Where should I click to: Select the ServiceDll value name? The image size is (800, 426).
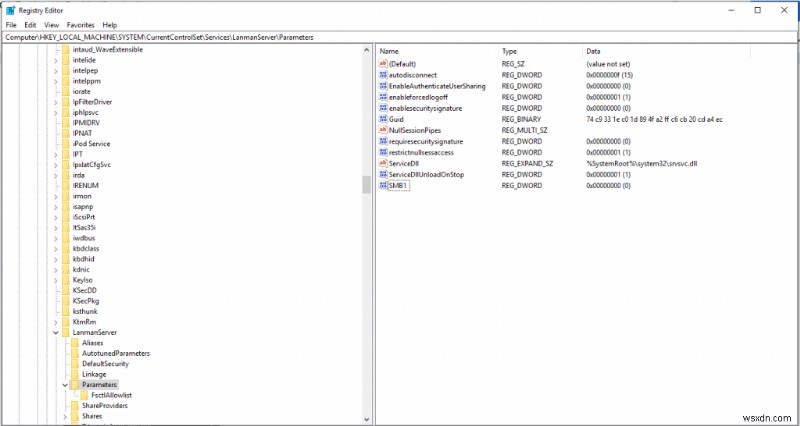(404, 163)
